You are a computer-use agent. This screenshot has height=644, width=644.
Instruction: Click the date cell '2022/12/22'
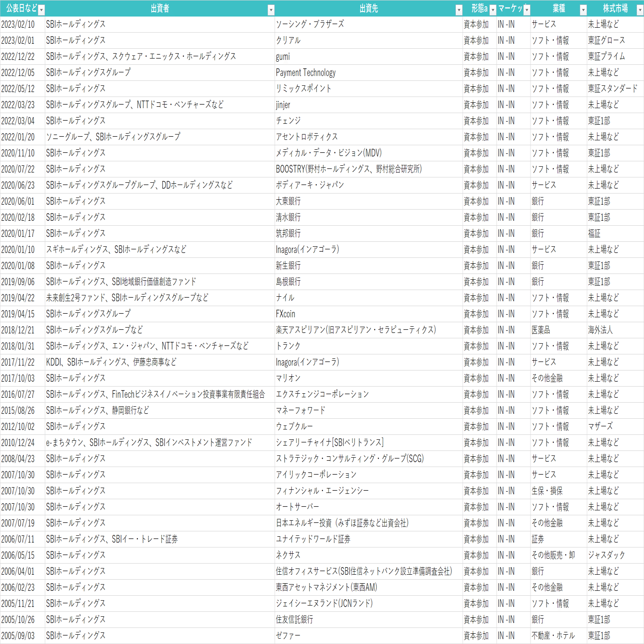[22, 57]
